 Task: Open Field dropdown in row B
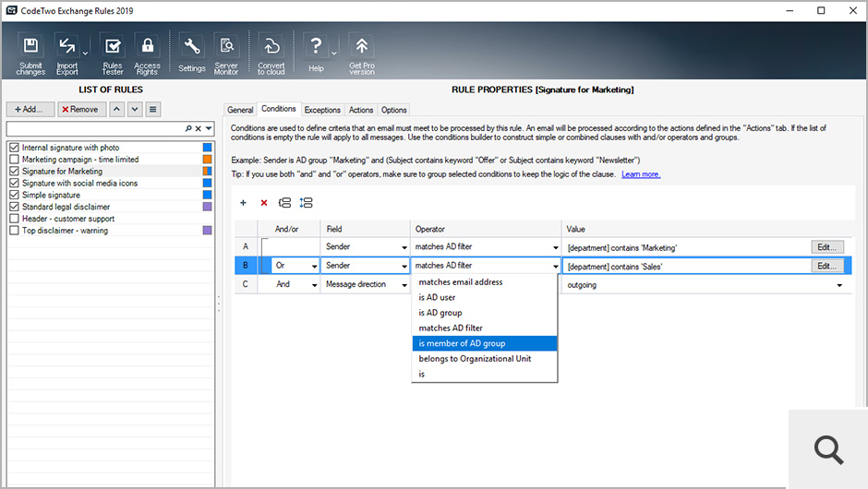point(404,266)
